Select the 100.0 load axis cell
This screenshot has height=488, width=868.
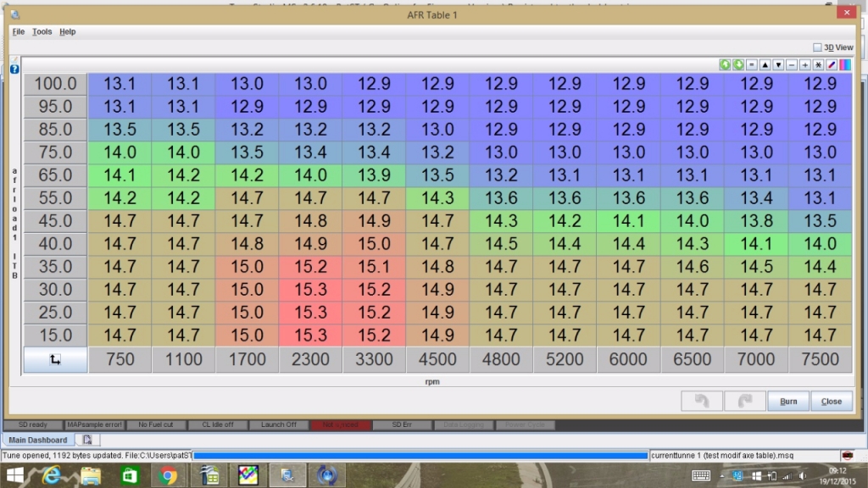55,84
